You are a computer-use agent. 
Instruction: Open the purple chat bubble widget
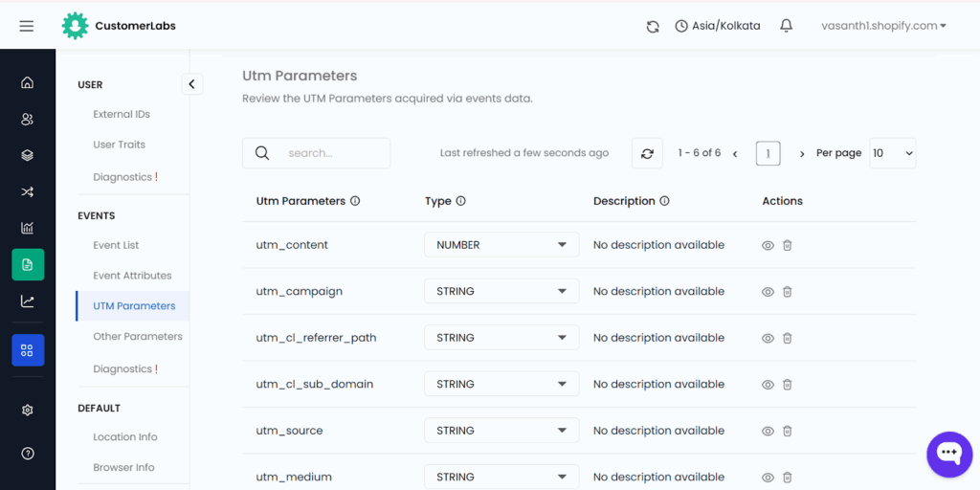[949, 455]
